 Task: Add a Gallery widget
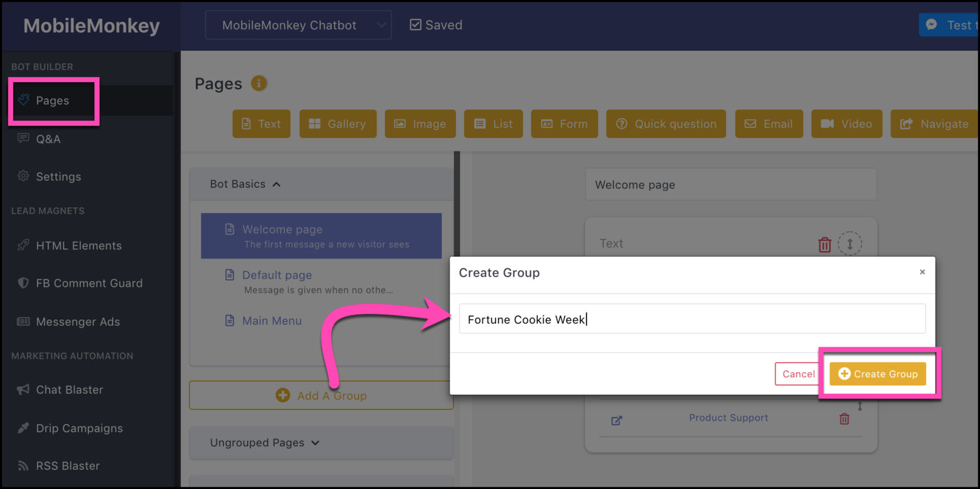tap(338, 124)
